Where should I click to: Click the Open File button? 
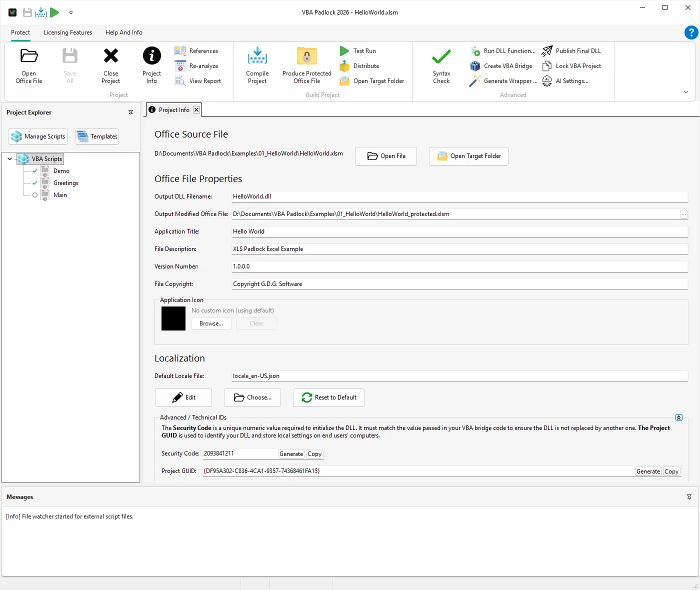(386, 156)
